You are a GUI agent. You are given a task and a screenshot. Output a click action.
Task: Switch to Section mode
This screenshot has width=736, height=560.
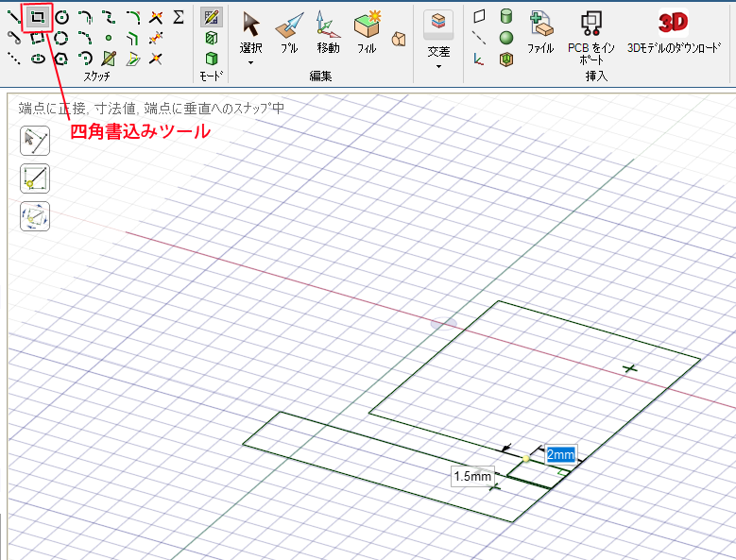212,38
